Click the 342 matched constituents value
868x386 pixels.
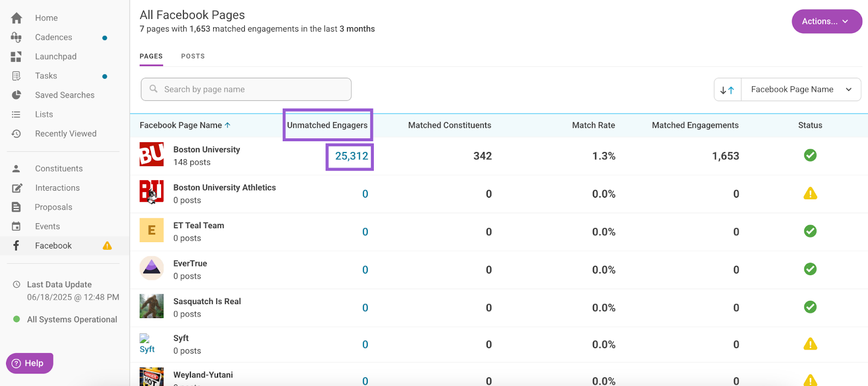tap(482, 156)
